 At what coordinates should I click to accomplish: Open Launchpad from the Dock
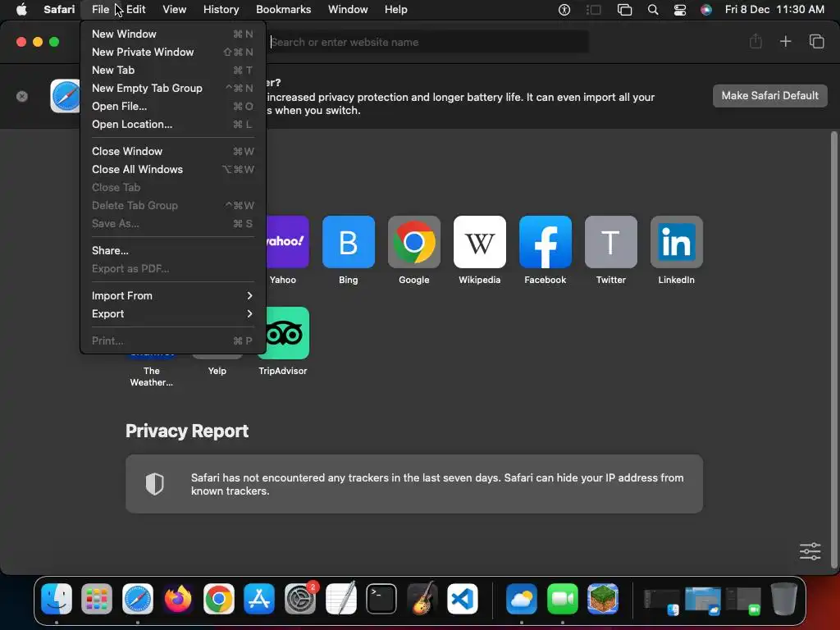(97, 598)
